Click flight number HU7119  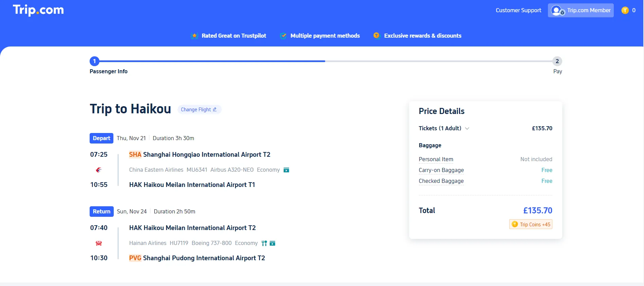(179, 243)
